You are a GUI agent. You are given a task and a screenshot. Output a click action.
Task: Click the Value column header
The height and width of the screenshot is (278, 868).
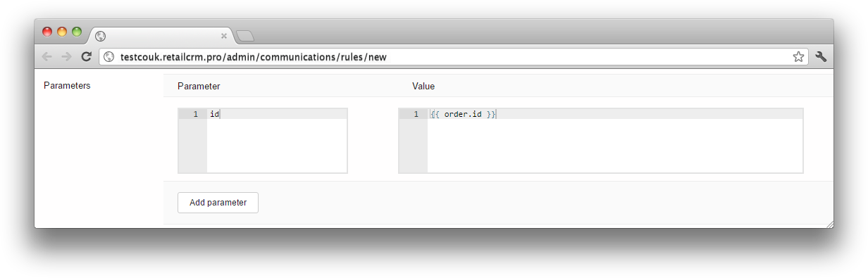(x=423, y=87)
